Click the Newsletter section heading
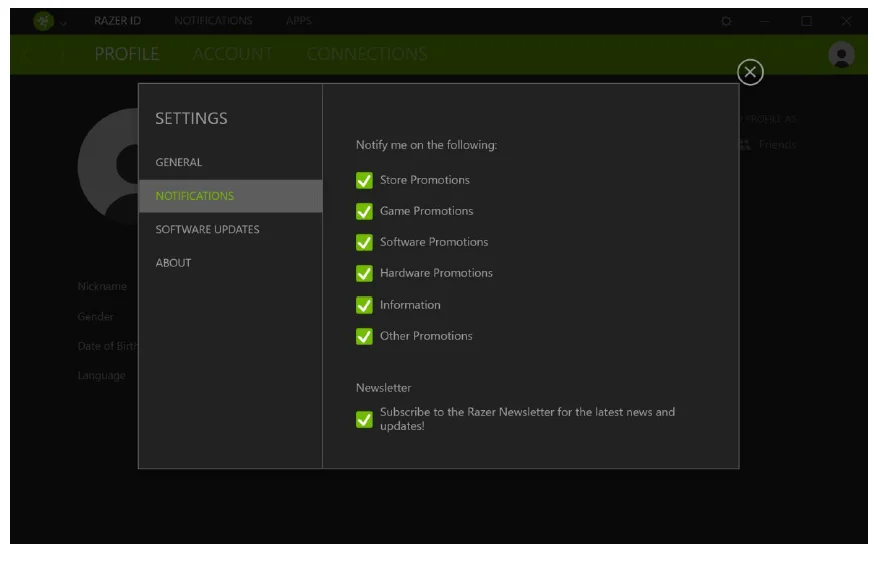 point(383,388)
